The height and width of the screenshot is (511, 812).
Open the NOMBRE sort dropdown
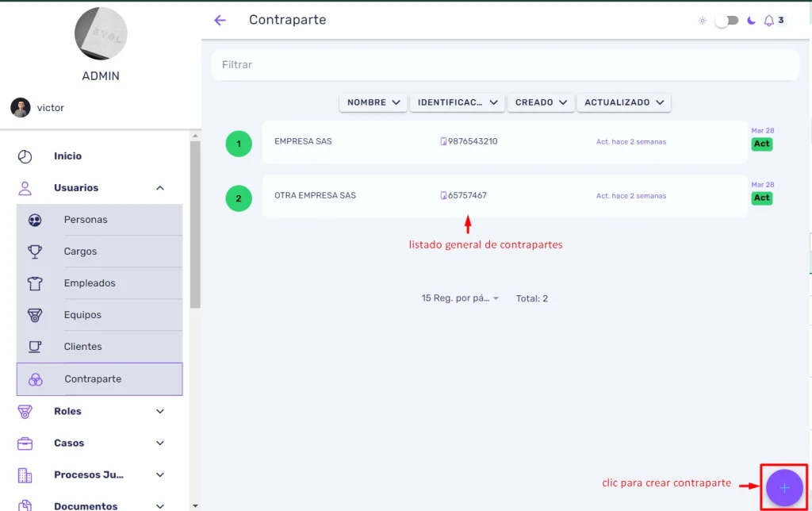pyautogui.click(x=373, y=102)
